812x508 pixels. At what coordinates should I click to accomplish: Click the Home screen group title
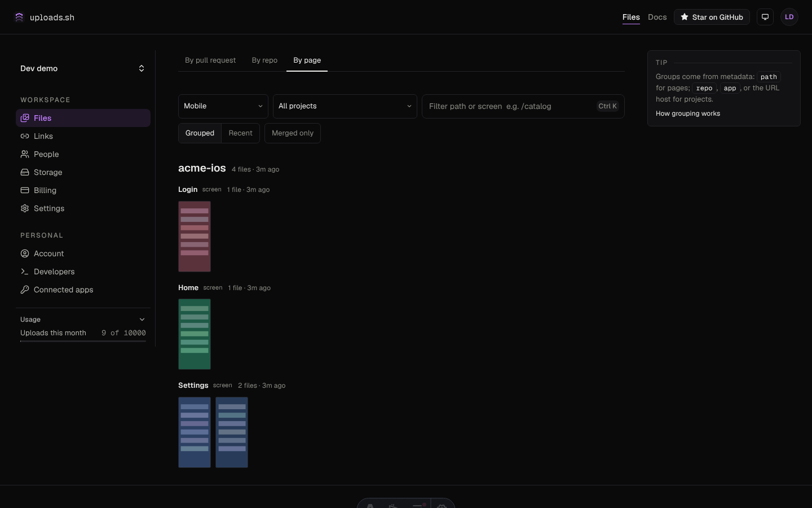tap(188, 288)
